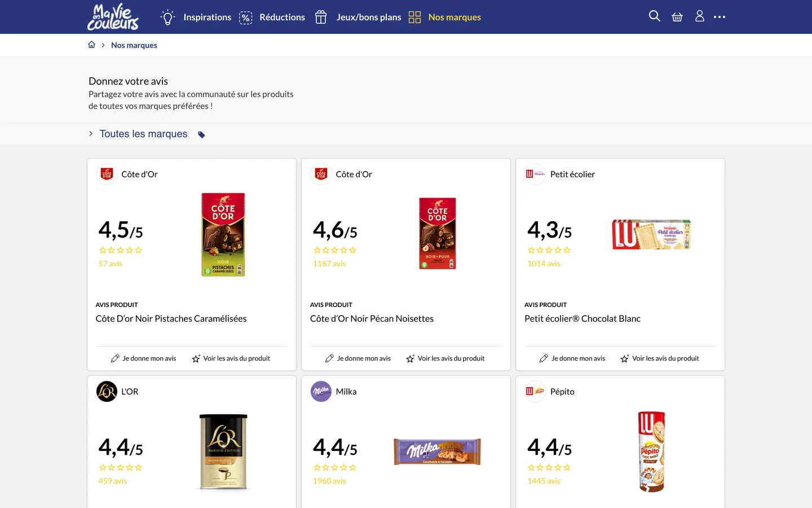Click the star rating above 1014 avis
Viewport: 812px width, 508px height.
[549, 250]
